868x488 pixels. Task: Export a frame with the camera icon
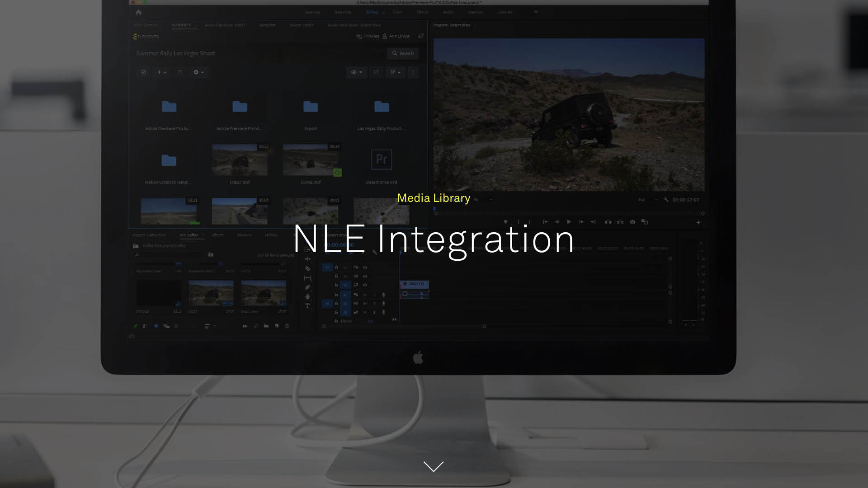(632, 222)
